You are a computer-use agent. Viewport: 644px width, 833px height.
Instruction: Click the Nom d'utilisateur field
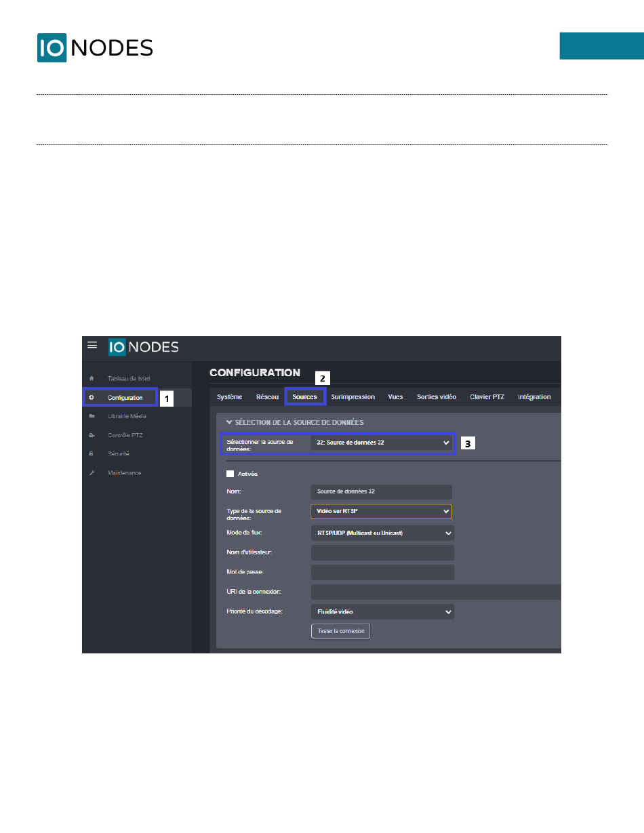click(x=382, y=552)
